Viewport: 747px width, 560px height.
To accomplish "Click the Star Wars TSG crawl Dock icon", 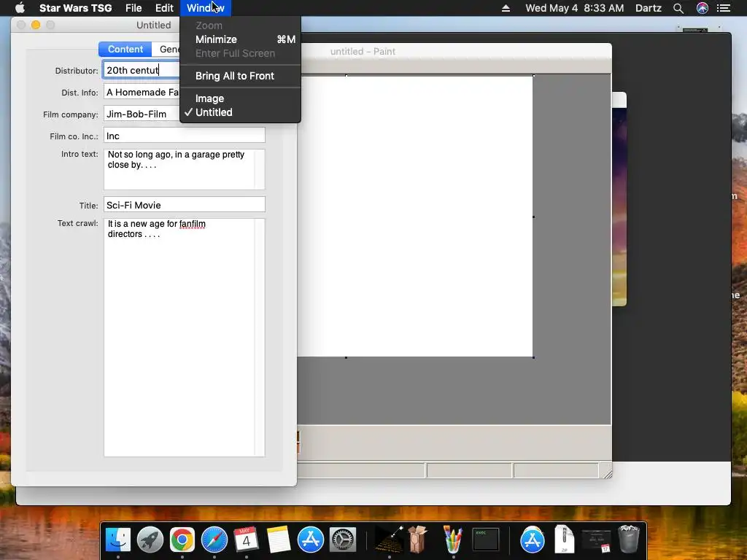I will 390,540.
